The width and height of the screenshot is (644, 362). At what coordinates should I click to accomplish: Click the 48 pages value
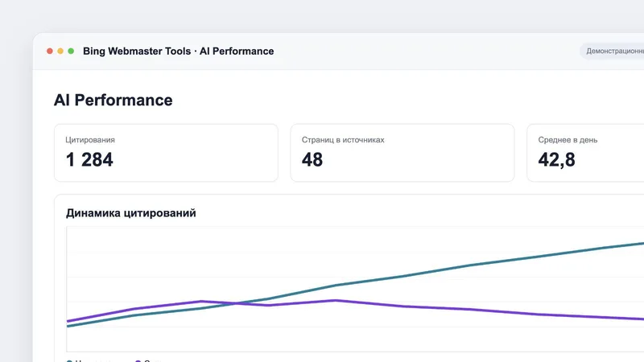click(x=312, y=159)
